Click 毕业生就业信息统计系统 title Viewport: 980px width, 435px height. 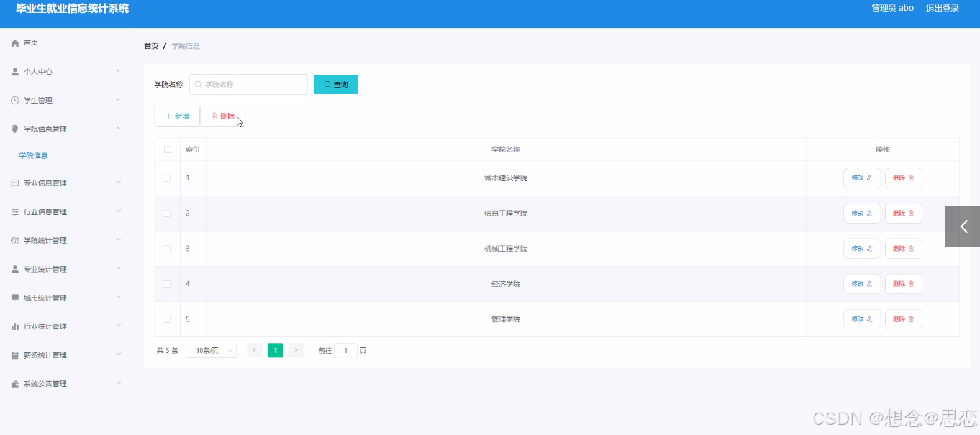[73, 9]
